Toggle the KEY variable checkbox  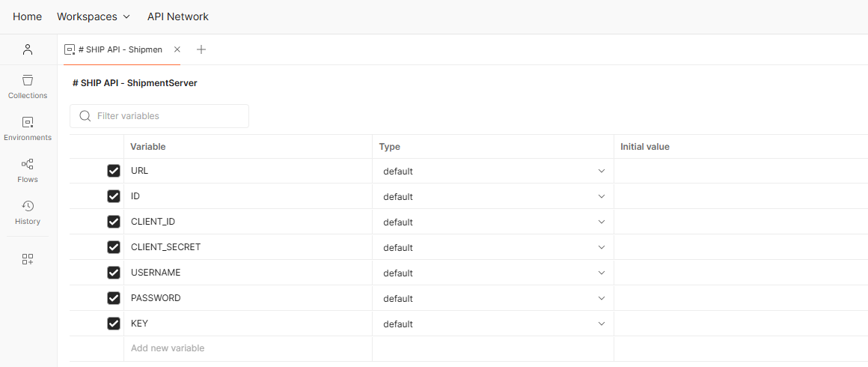[x=114, y=324]
